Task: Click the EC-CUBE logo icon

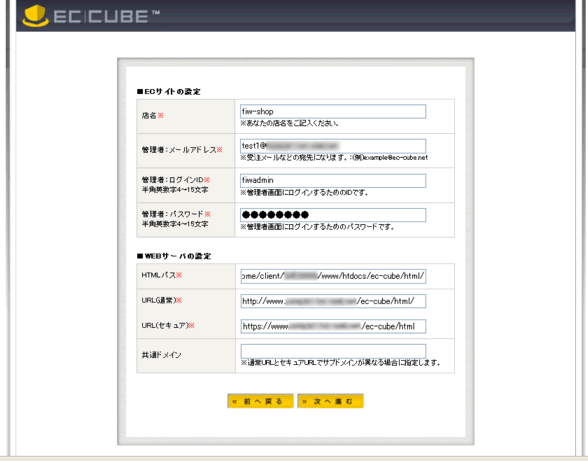Action: coord(36,16)
